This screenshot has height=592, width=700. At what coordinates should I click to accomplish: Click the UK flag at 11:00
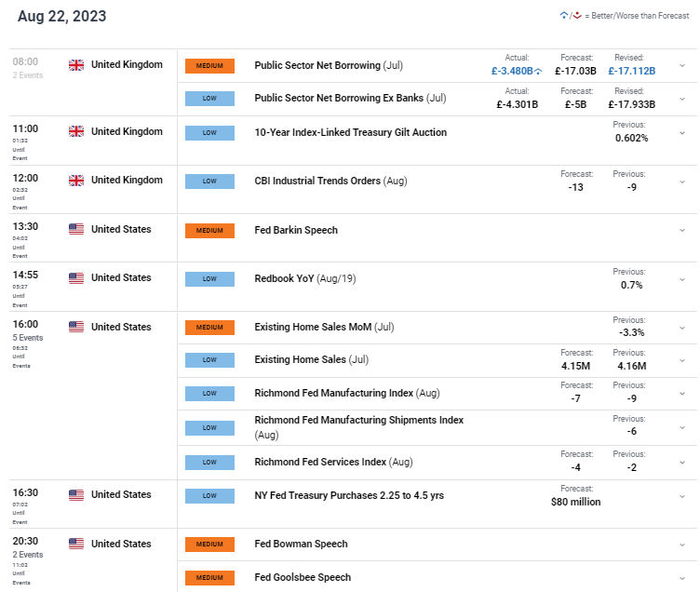[x=76, y=131]
